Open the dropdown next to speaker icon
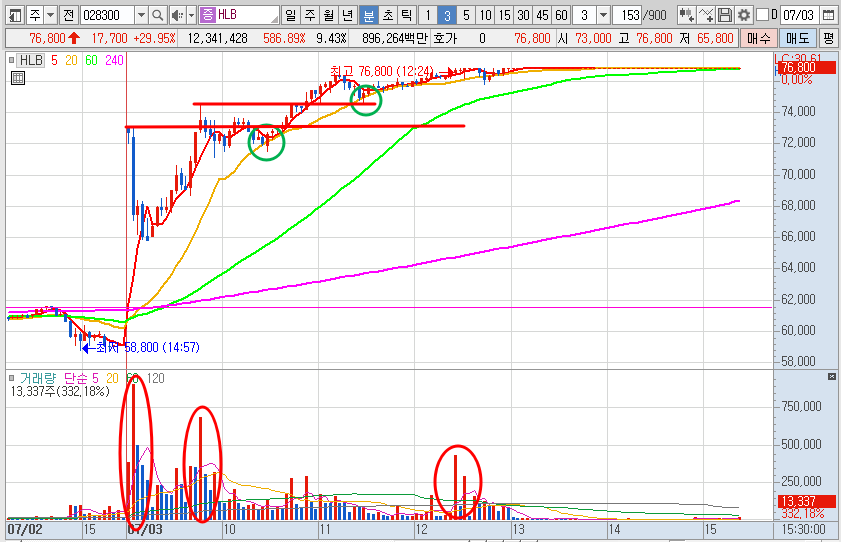841x542 pixels. coord(191,15)
